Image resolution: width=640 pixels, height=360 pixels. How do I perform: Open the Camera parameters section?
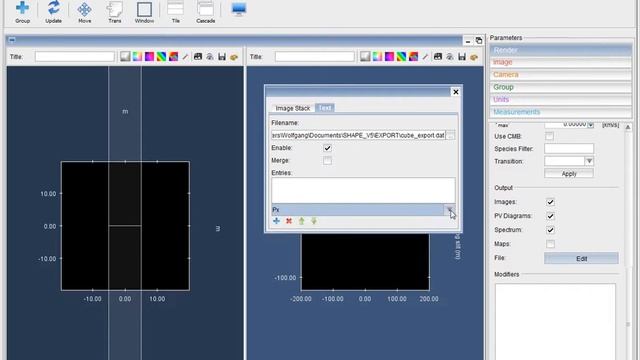[560, 75]
